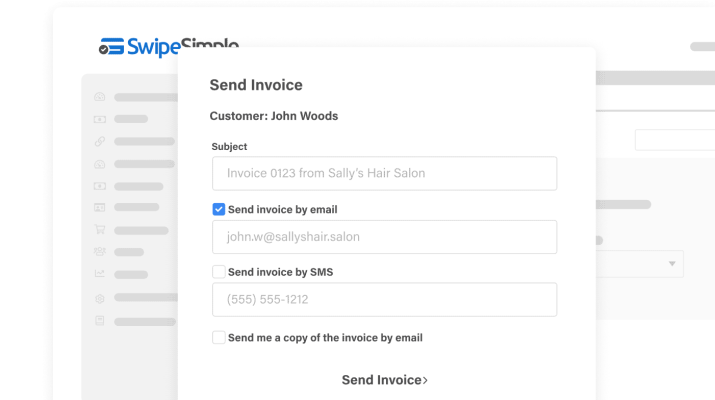This screenshot has width=715, height=400.
Task: Click the SMS phone number field
Action: (x=384, y=300)
